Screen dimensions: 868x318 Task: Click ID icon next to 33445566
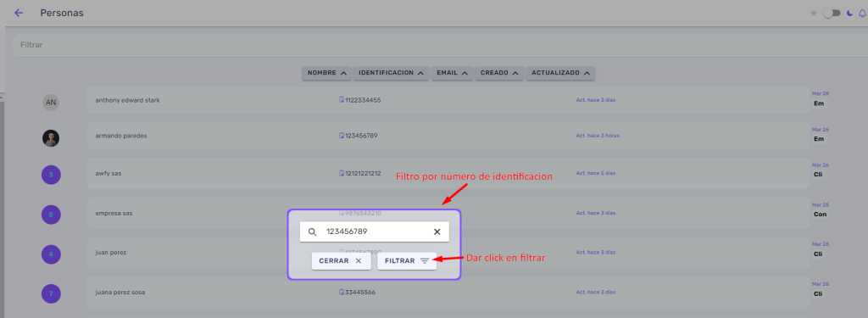pos(342,292)
